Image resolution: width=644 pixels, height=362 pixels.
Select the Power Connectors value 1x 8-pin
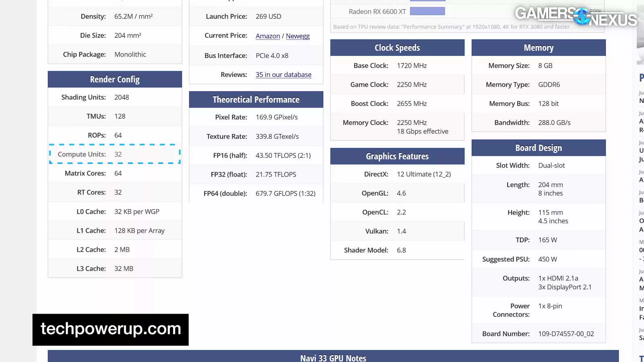(x=550, y=306)
